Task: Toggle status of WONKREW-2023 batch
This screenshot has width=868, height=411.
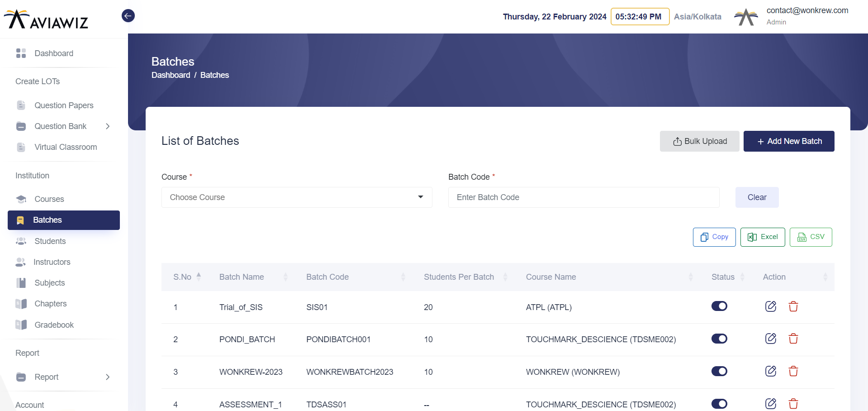Action: tap(719, 371)
